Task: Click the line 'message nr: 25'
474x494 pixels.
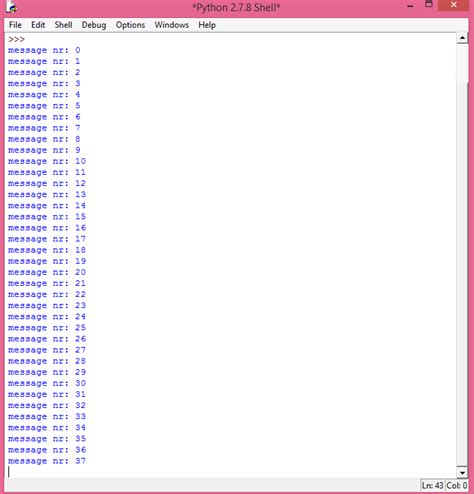Action: (47, 328)
